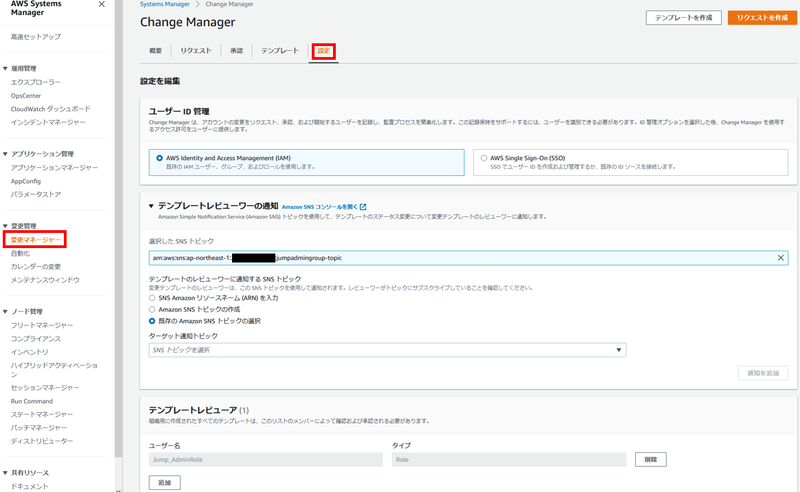The height and width of the screenshot is (492, 800).
Task: Open セッションマネージャー in sidebar
Action: click(x=45, y=388)
